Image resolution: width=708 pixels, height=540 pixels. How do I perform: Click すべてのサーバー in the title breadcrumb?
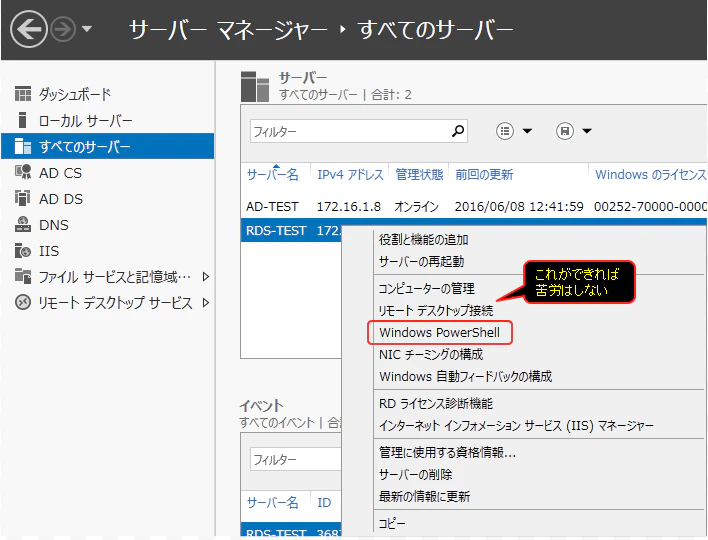(436, 30)
